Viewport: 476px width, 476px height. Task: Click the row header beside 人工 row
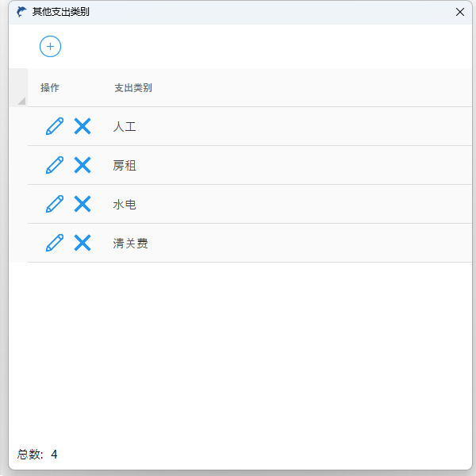click(x=18, y=126)
